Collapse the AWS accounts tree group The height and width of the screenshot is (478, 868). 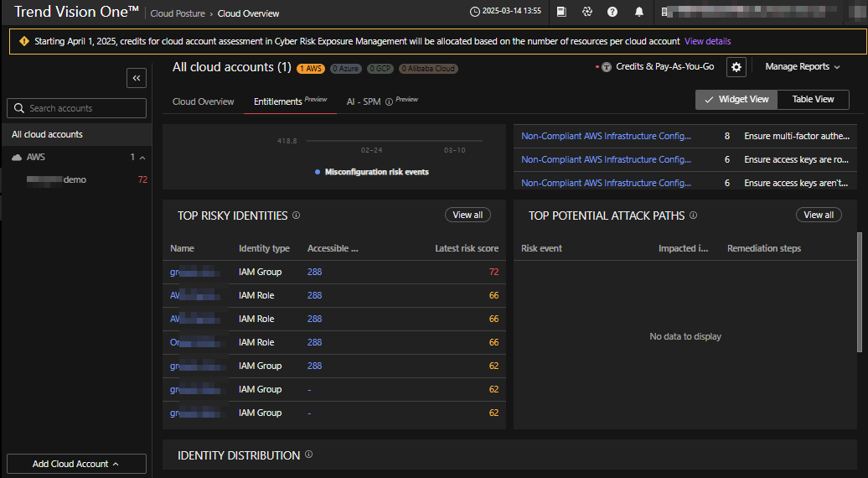click(142, 158)
